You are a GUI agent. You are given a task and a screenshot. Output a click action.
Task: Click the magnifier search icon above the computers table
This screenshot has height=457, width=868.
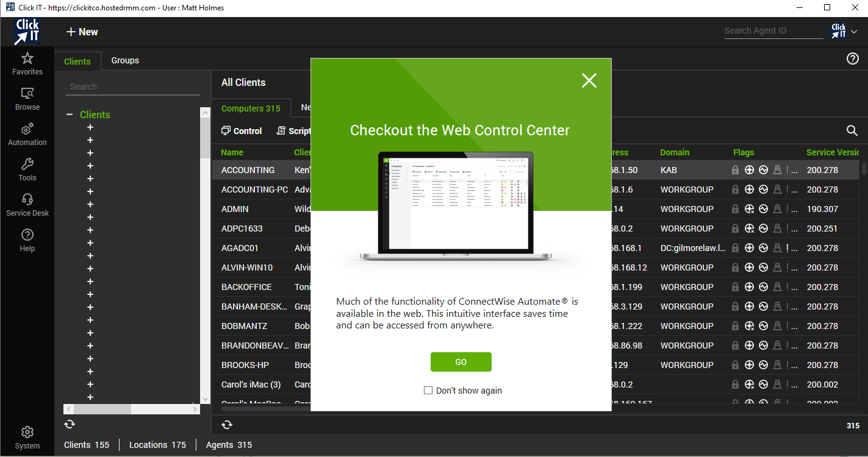(852, 130)
